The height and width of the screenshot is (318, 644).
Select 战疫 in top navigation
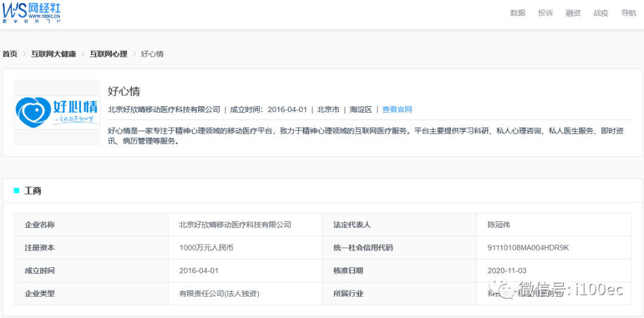(x=601, y=13)
